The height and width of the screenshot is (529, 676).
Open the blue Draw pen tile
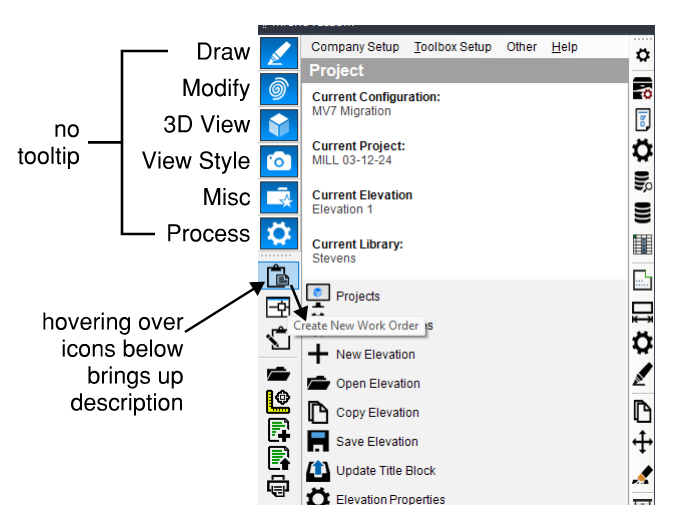click(x=279, y=53)
